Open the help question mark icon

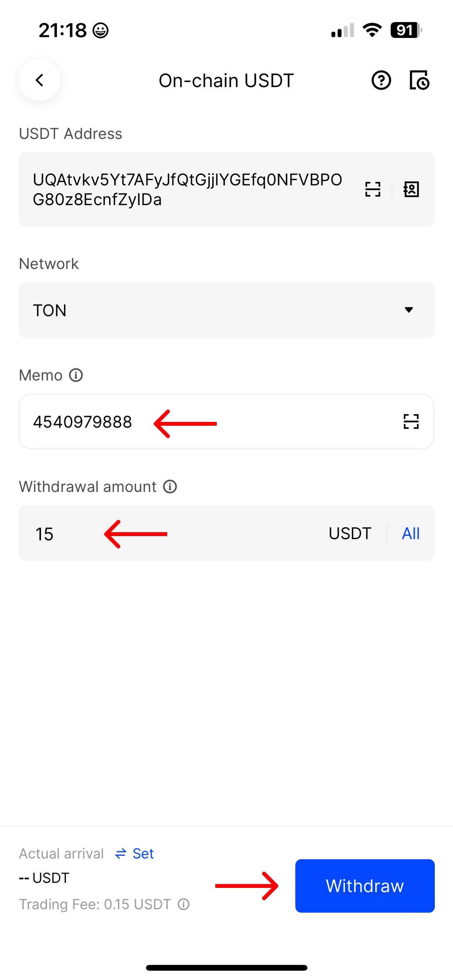[x=381, y=81]
